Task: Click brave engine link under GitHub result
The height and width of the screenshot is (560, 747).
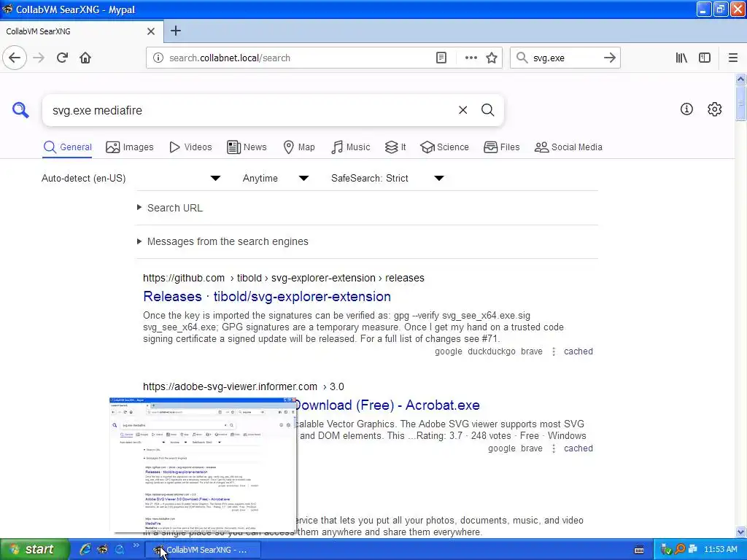Action: 532,351
